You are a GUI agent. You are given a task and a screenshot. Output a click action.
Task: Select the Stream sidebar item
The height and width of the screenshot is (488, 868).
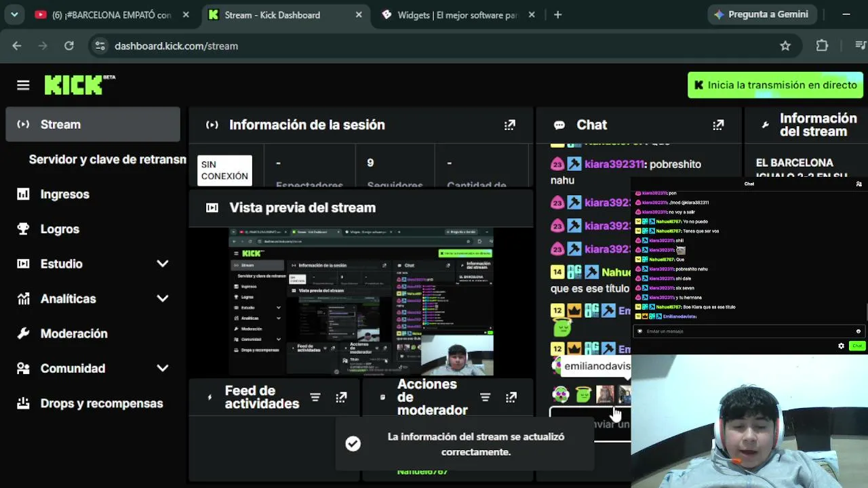tap(93, 125)
